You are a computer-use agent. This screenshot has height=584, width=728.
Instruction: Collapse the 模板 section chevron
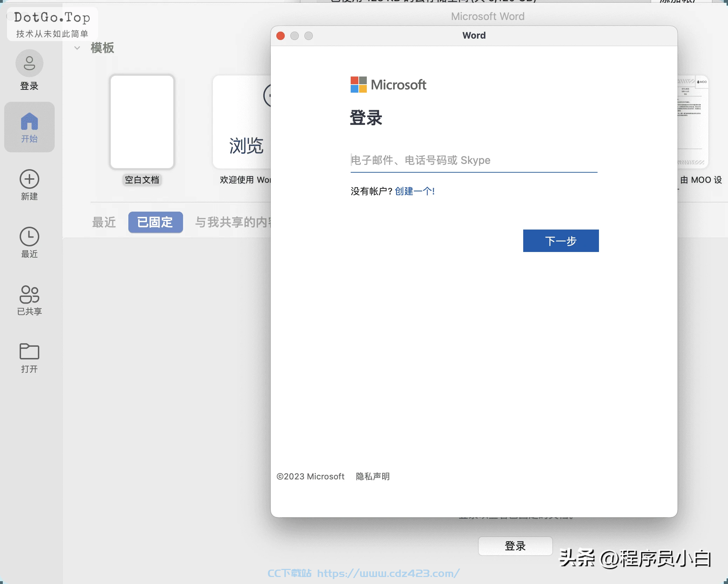pos(77,48)
